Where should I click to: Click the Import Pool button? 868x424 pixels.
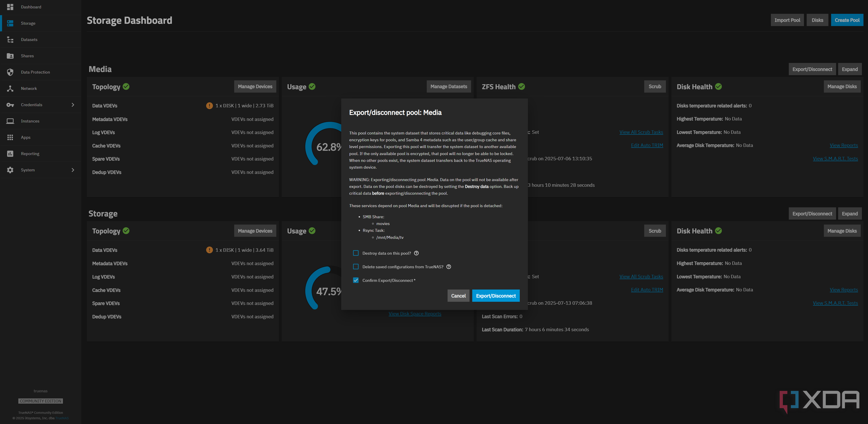(x=787, y=20)
